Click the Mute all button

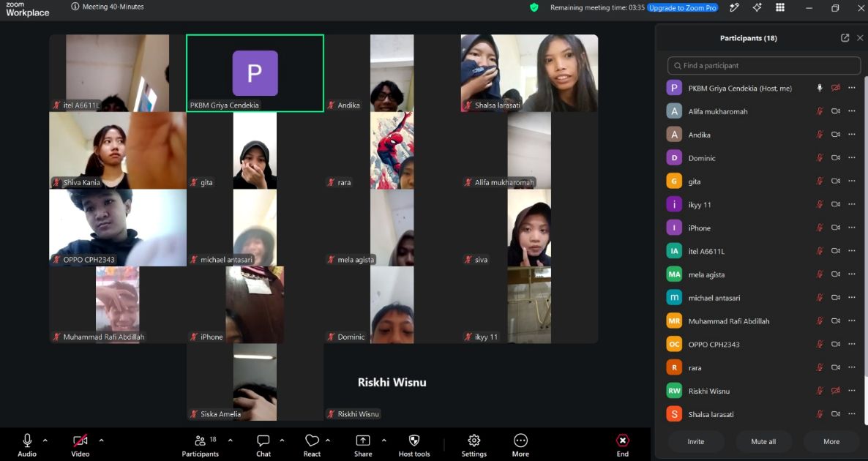coord(763,442)
